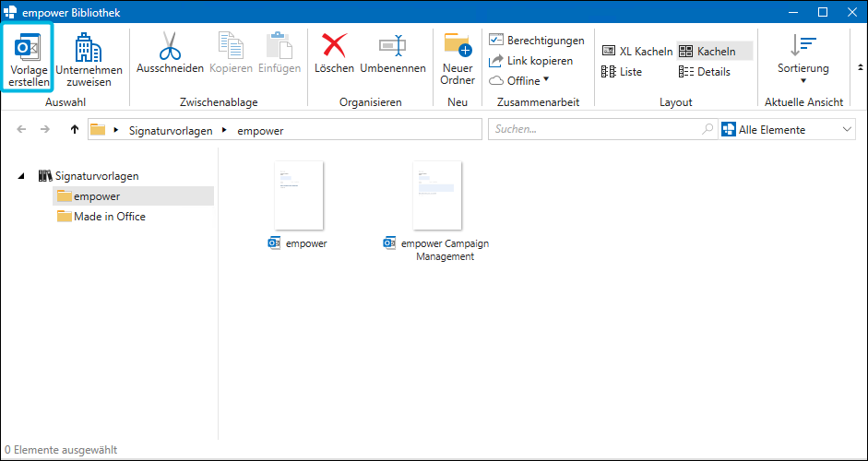The image size is (868, 461).
Task: Click the empower Campaign Management label
Action: click(446, 250)
